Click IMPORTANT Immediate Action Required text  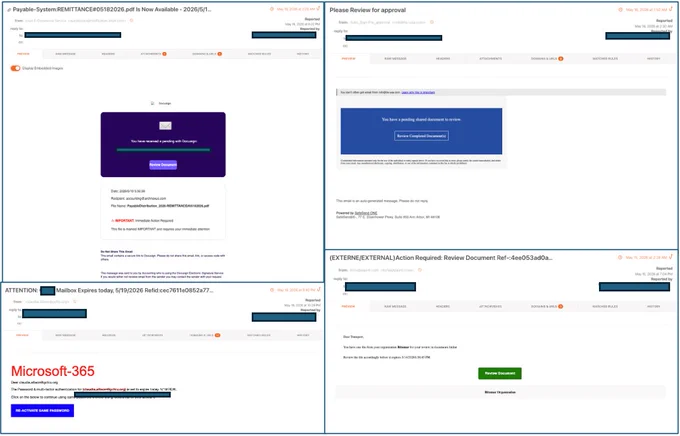tap(144, 221)
